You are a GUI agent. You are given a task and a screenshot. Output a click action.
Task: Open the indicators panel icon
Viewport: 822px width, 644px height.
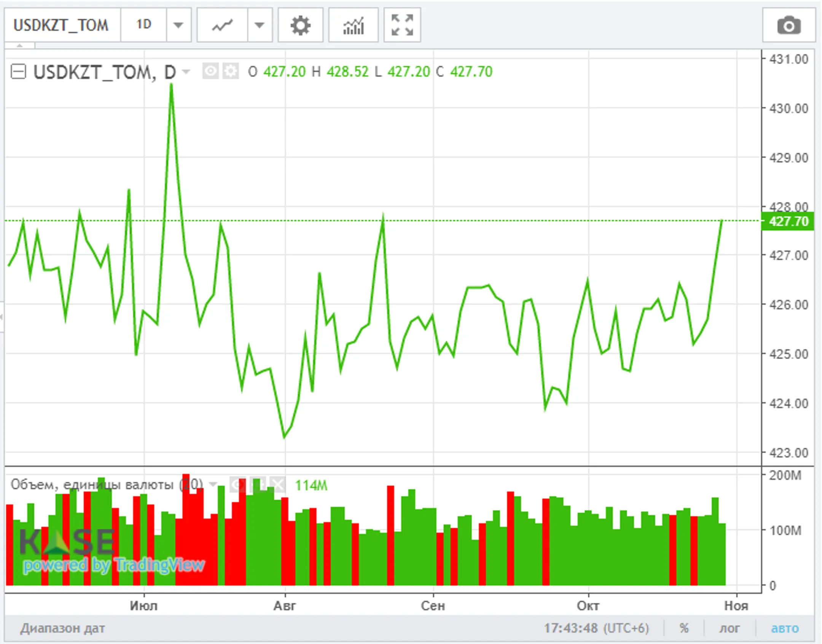353,25
